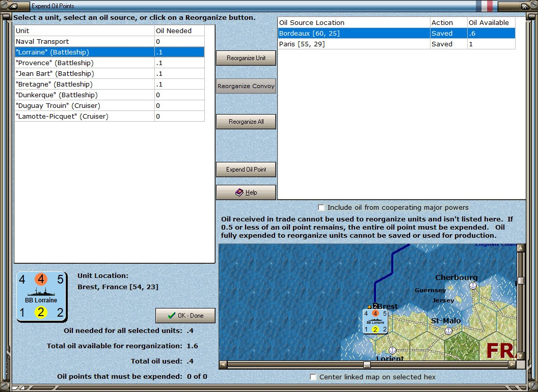Click the Saved action cell for Paris
The height and width of the screenshot is (392, 538).
pyautogui.click(x=449, y=44)
